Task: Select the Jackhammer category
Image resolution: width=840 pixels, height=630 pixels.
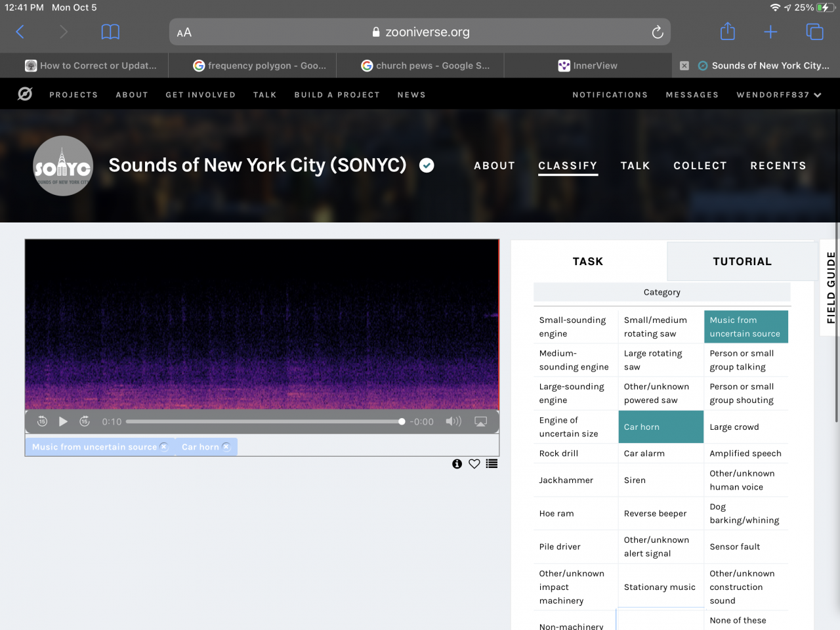Action: 576,480
